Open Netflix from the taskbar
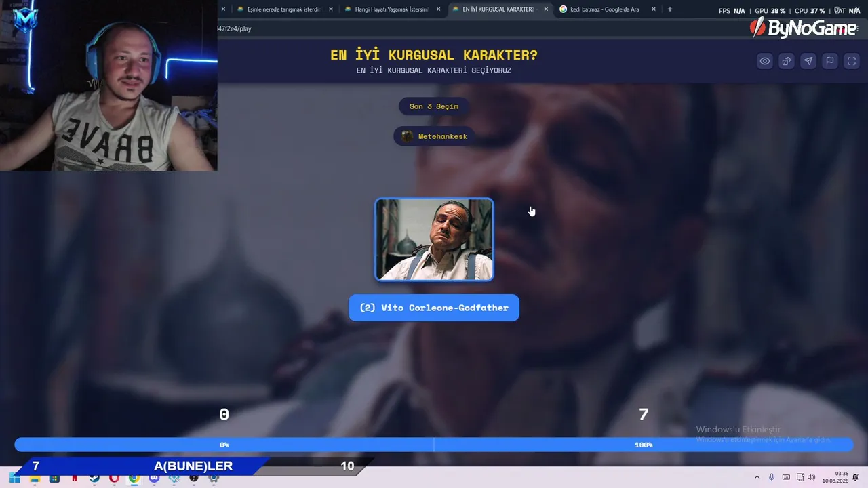 tap(75, 478)
